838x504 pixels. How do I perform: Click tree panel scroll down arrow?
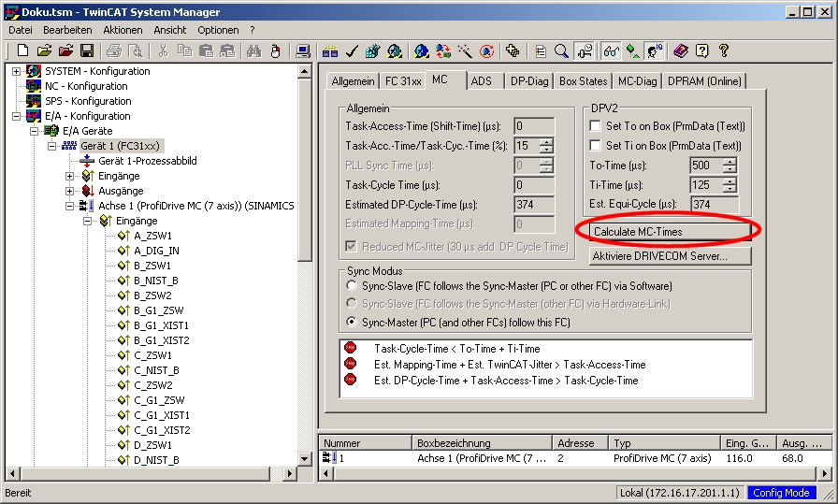point(304,458)
